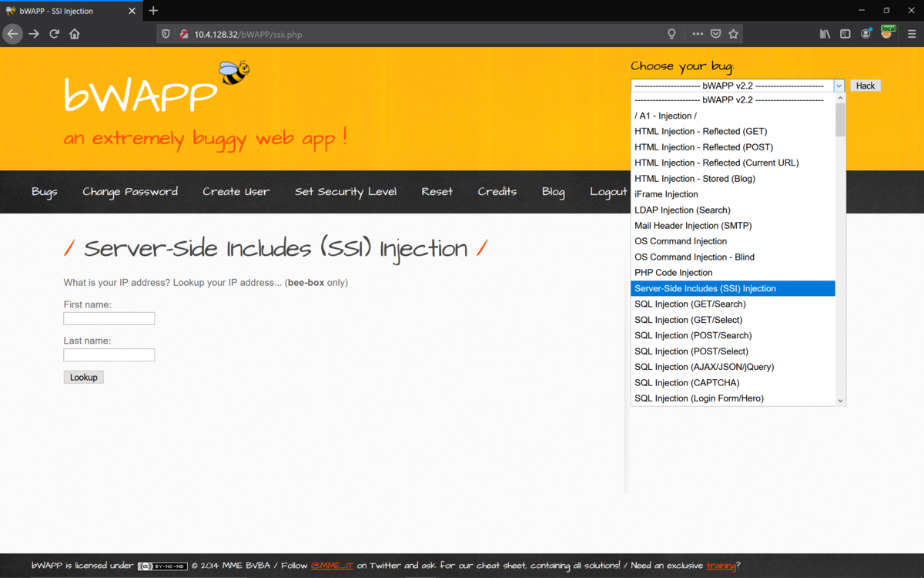924x578 pixels.
Task: Click the local extension icon
Action: pyautogui.click(x=887, y=32)
